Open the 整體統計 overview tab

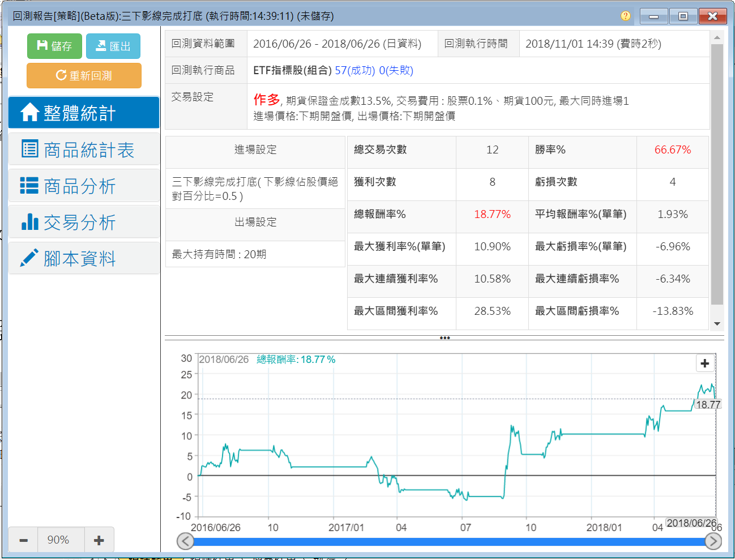click(84, 113)
